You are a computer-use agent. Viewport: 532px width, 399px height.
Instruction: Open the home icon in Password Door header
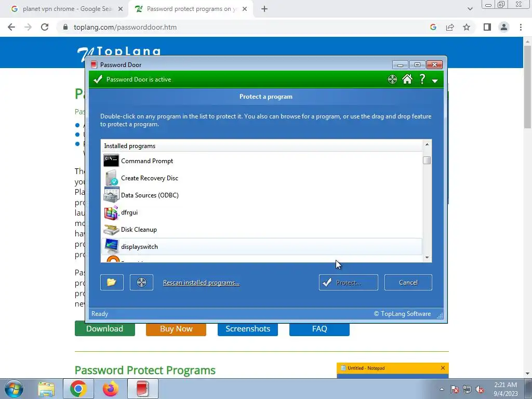point(407,79)
